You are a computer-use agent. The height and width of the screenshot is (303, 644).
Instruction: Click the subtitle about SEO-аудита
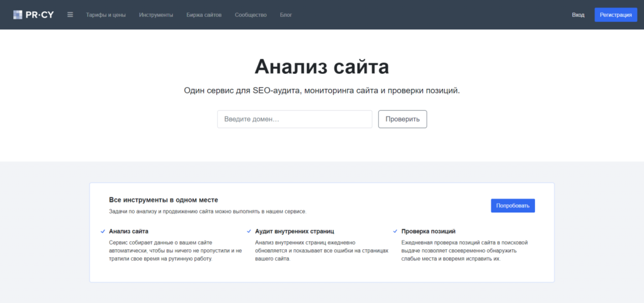point(322,90)
